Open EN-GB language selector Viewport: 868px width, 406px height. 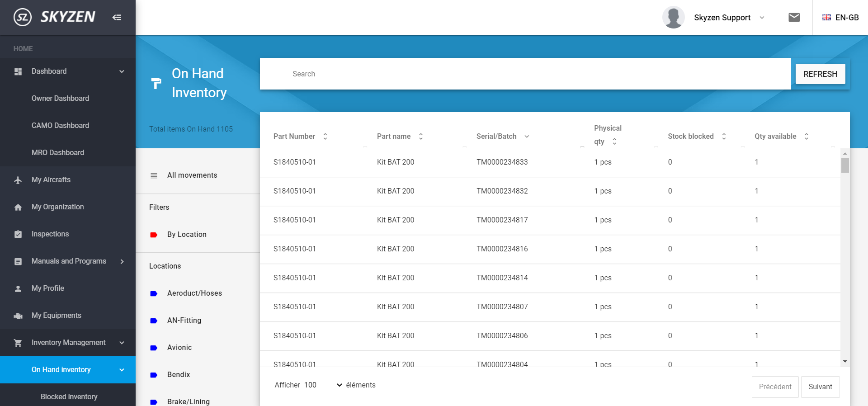click(x=840, y=18)
